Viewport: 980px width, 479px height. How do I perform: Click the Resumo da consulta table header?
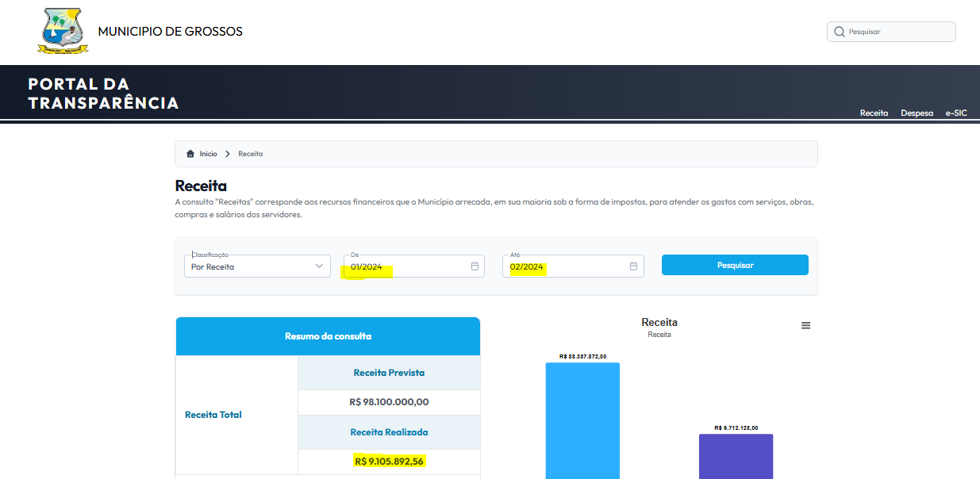point(328,336)
